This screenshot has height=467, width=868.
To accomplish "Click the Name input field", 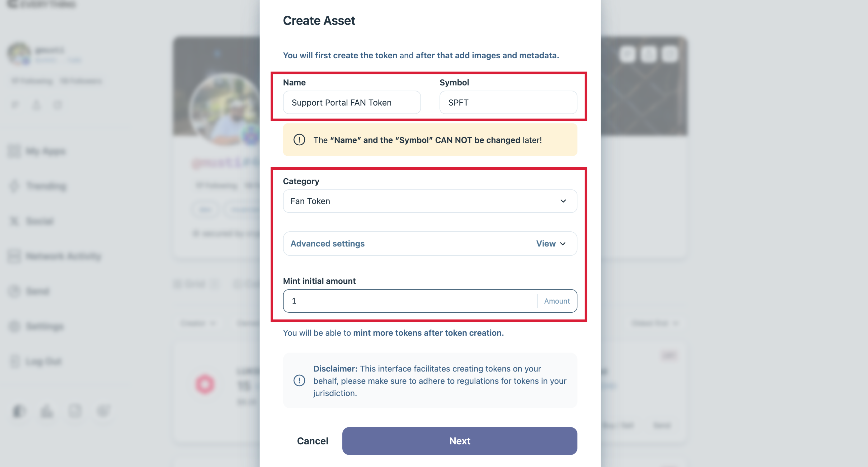I will click(351, 102).
